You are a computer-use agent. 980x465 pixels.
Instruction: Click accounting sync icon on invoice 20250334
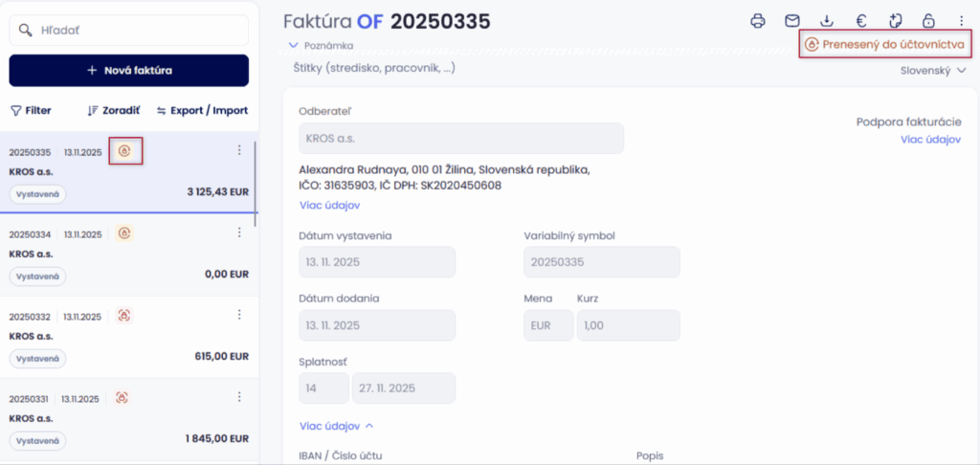point(124,232)
